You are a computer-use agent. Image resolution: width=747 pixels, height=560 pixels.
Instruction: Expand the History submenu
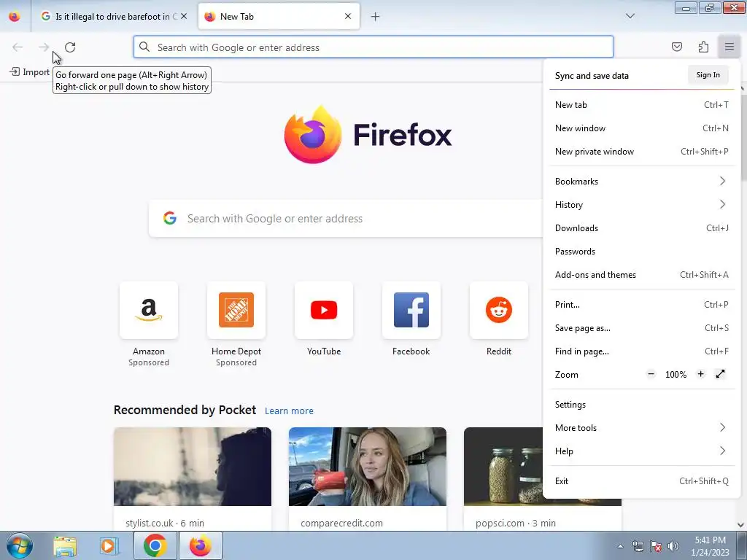[x=642, y=205]
